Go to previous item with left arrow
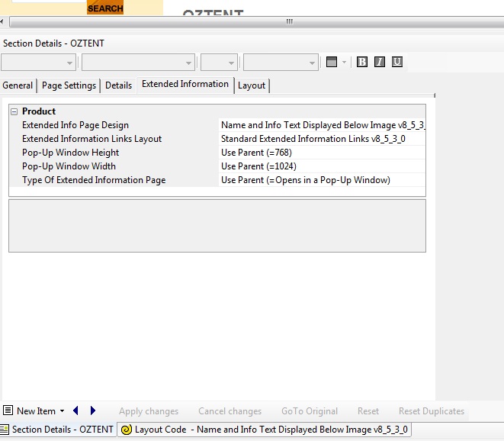This screenshot has height=441, width=504. 76,410
